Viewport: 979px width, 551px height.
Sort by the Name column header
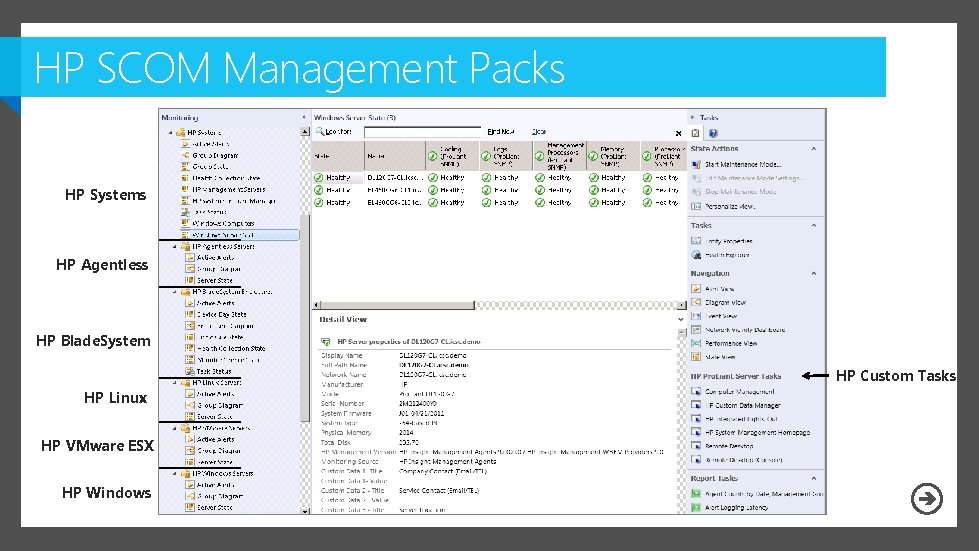pyautogui.click(x=394, y=156)
